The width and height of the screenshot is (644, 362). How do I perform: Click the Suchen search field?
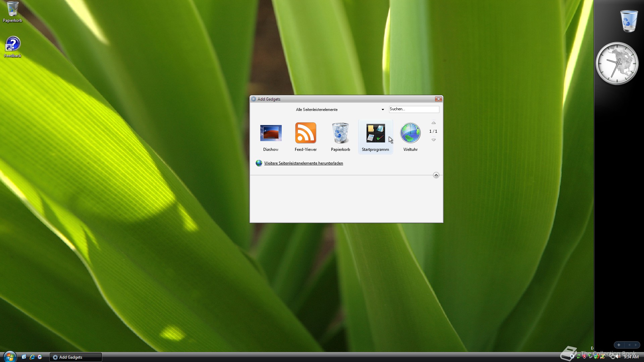[414, 109]
